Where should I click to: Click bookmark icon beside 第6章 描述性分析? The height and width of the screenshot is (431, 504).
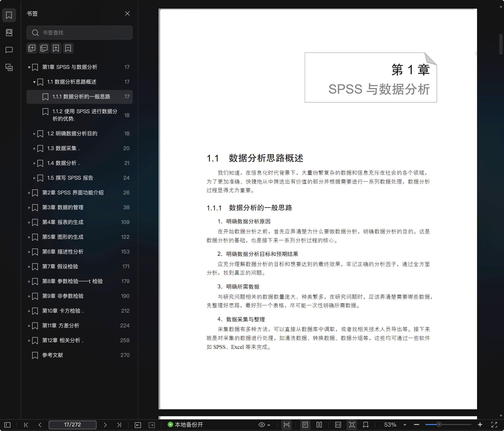pyautogui.click(x=35, y=252)
